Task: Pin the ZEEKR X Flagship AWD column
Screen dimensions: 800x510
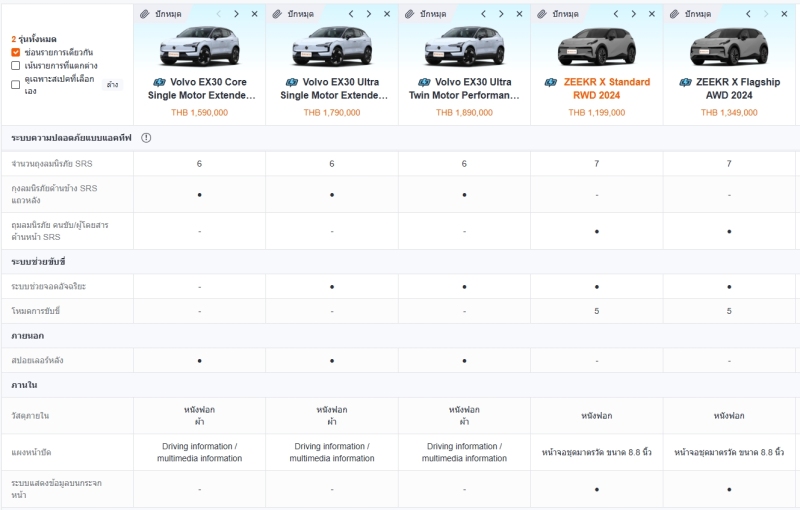Action: 690,14
